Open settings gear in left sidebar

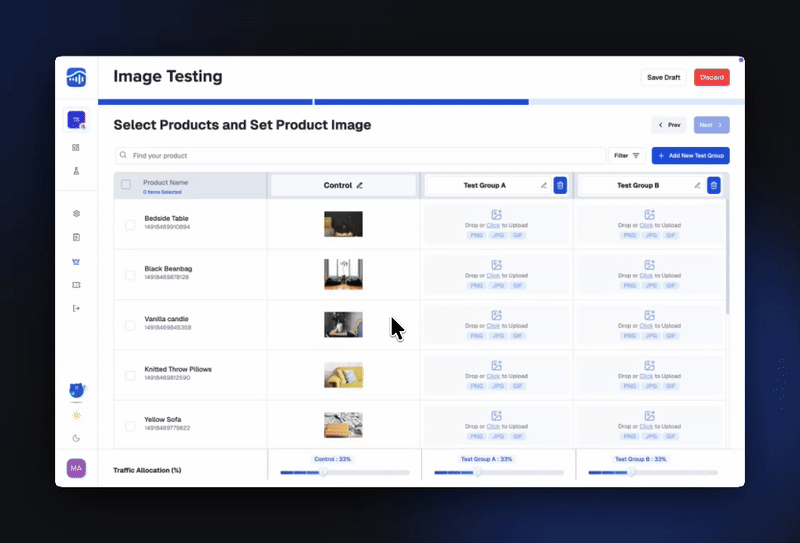(x=76, y=213)
